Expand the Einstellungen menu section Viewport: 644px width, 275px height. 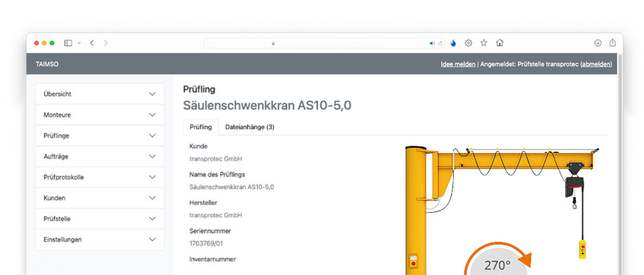100,239
